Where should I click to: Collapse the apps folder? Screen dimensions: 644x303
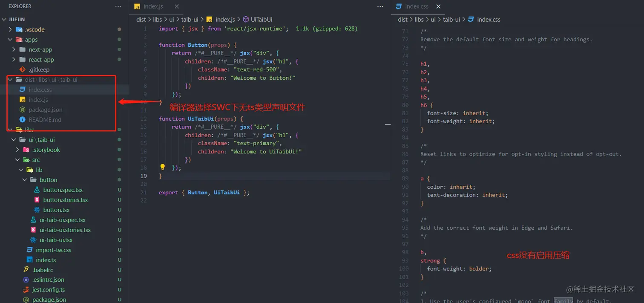10,40
